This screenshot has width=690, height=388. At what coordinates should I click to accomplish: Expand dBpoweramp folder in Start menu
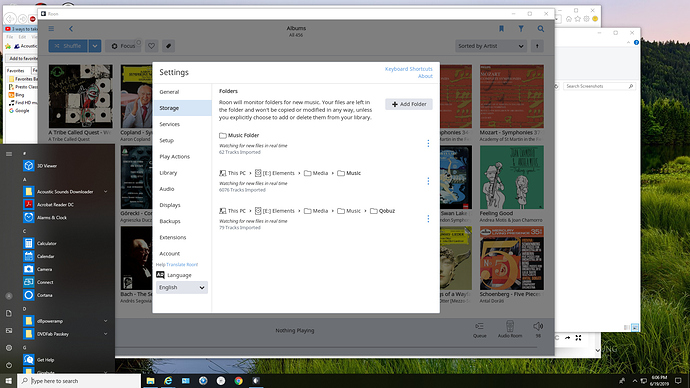click(105, 321)
